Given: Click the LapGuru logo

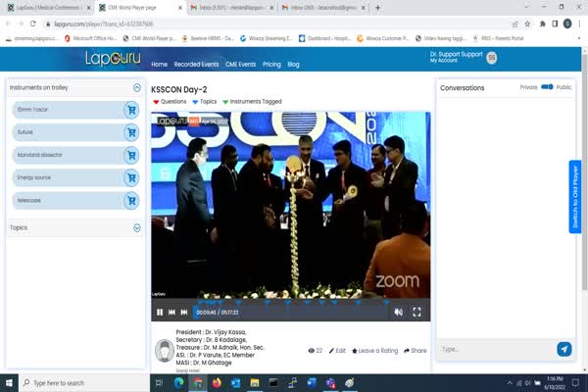Looking at the screenshot, I should 113,59.
